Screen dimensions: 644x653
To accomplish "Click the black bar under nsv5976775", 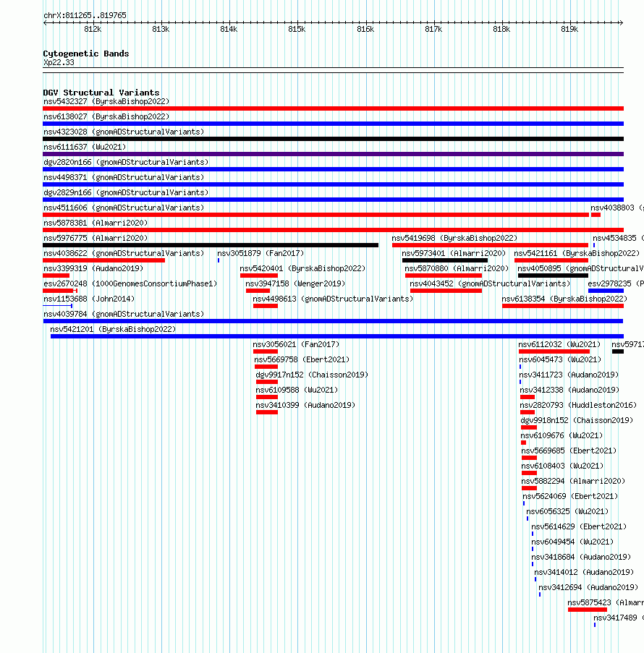I will pos(211,245).
